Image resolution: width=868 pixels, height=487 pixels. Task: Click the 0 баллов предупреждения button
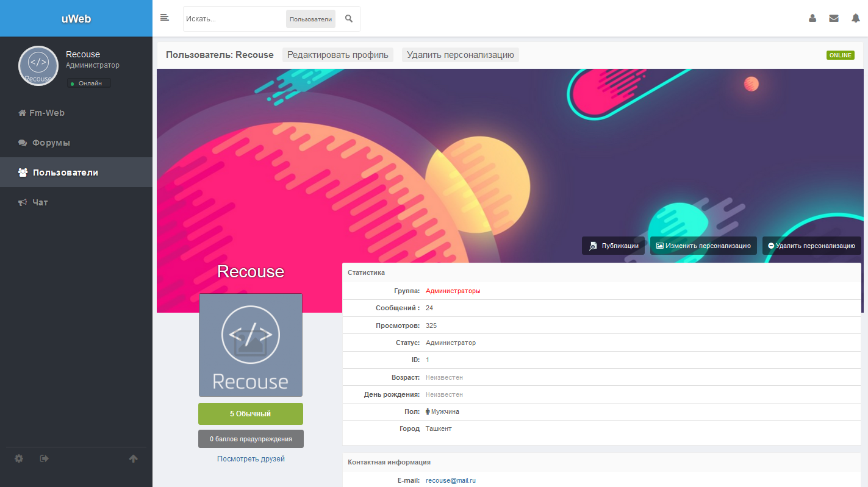(x=251, y=439)
